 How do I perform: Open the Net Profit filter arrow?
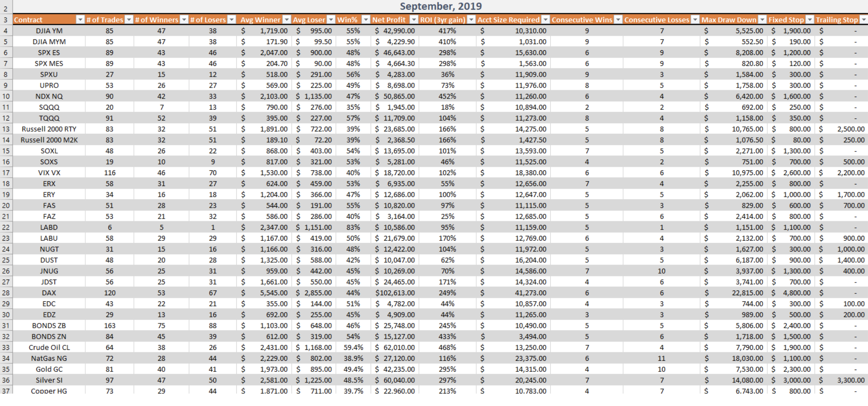coord(414,20)
